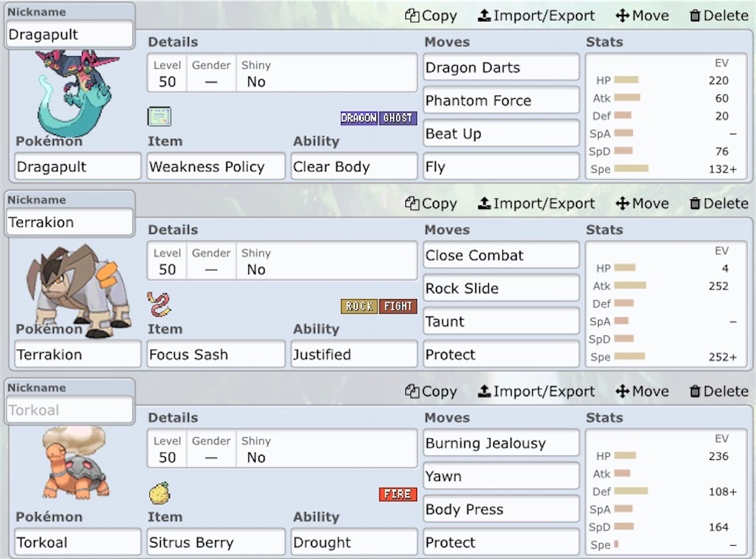Edit the Dragapult nickname field

(x=69, y=34)
